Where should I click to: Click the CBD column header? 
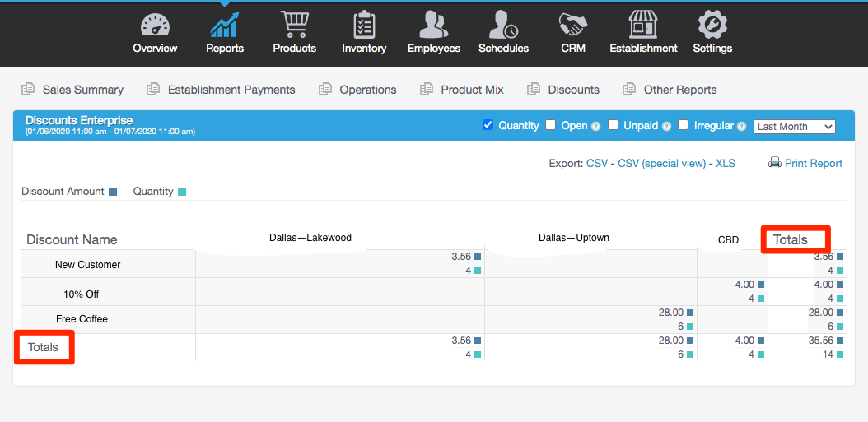(729, 240)
